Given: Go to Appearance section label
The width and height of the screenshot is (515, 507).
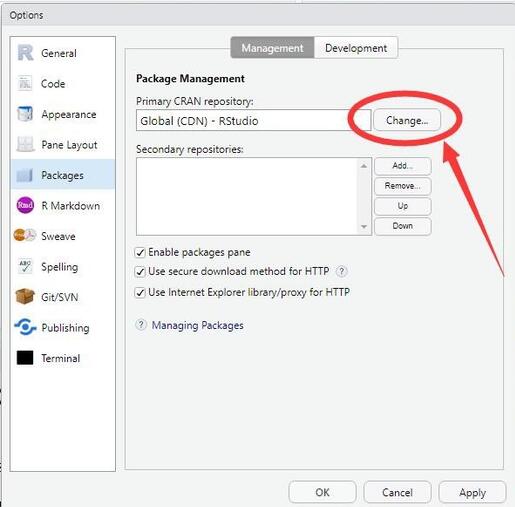Looking at the screenshot, I should tap(69, 114).
